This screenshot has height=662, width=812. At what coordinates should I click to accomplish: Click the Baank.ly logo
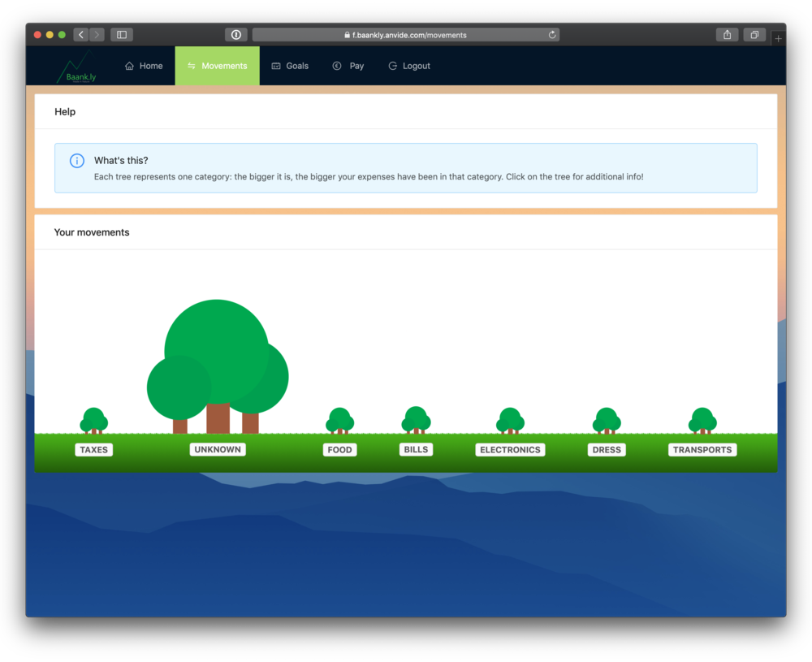[76, 67]
